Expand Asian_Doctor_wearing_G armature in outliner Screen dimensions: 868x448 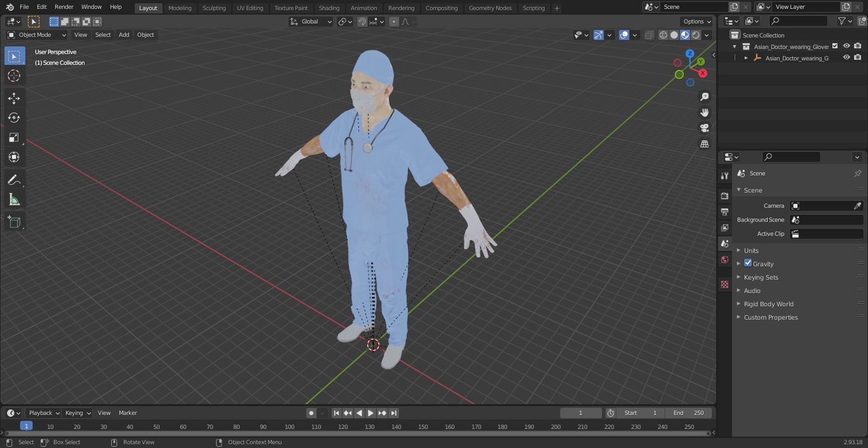click(x=746, y=58)
